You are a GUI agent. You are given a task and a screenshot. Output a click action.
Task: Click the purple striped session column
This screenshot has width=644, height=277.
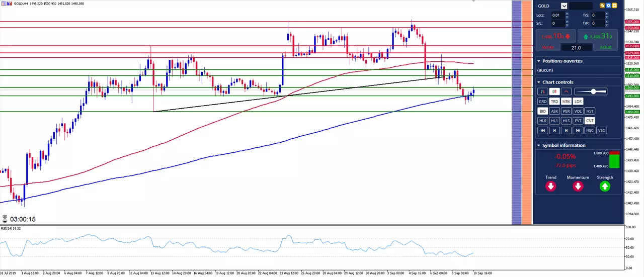pos(517,112)
